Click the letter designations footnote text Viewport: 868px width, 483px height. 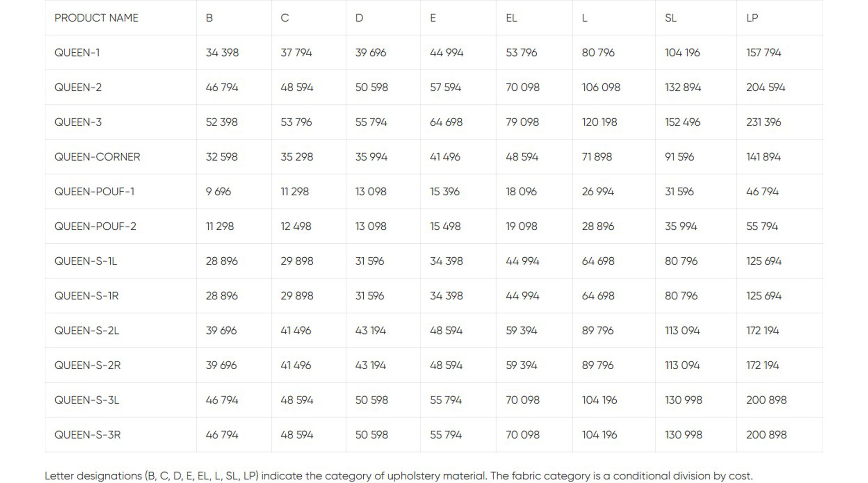tap(398, 476)
